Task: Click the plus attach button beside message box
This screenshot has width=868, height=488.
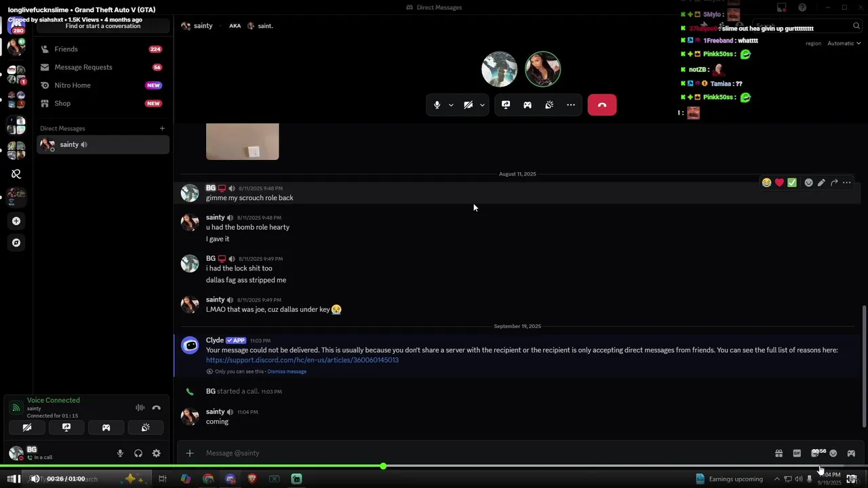Action: coord(190,453)
